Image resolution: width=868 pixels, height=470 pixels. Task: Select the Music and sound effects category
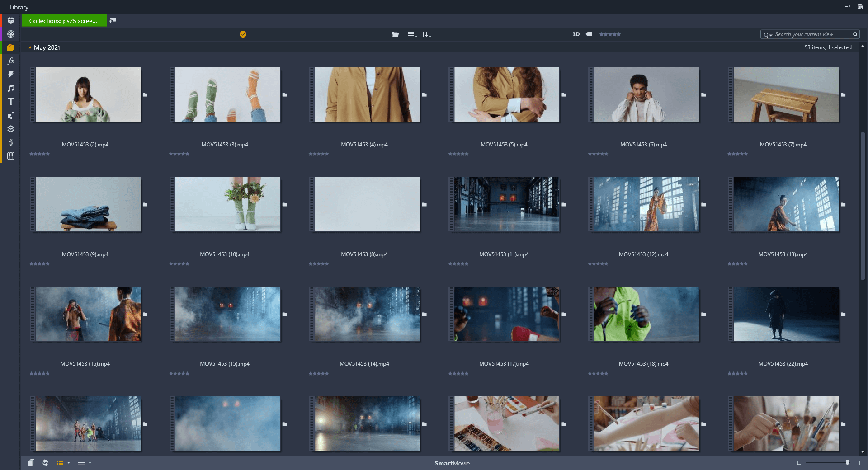[x=10, y=88]
